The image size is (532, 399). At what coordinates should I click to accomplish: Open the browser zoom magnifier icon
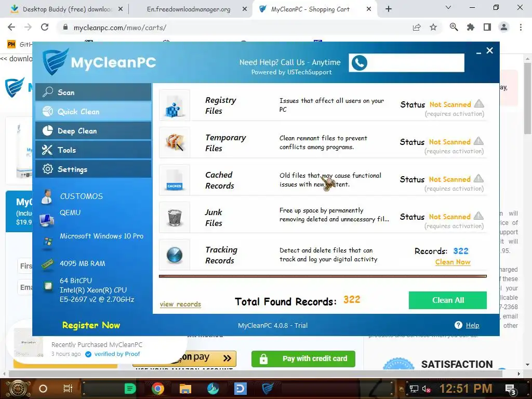454,27
